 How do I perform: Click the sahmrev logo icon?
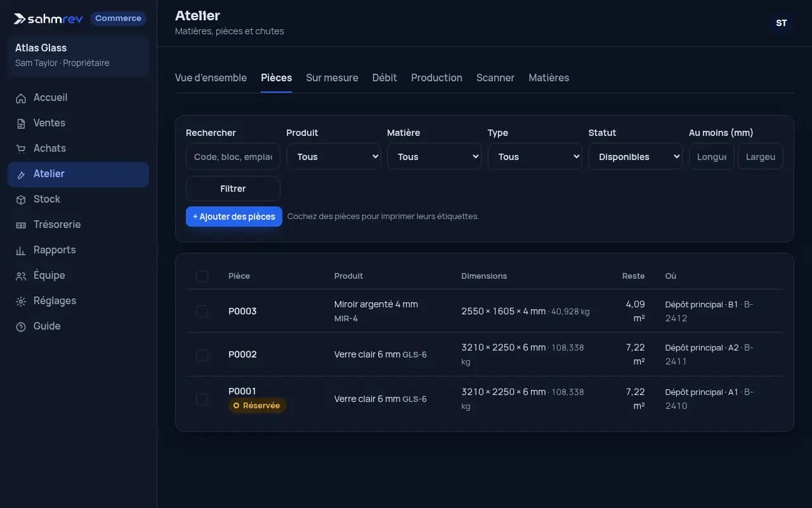click(x=20, y=19)
